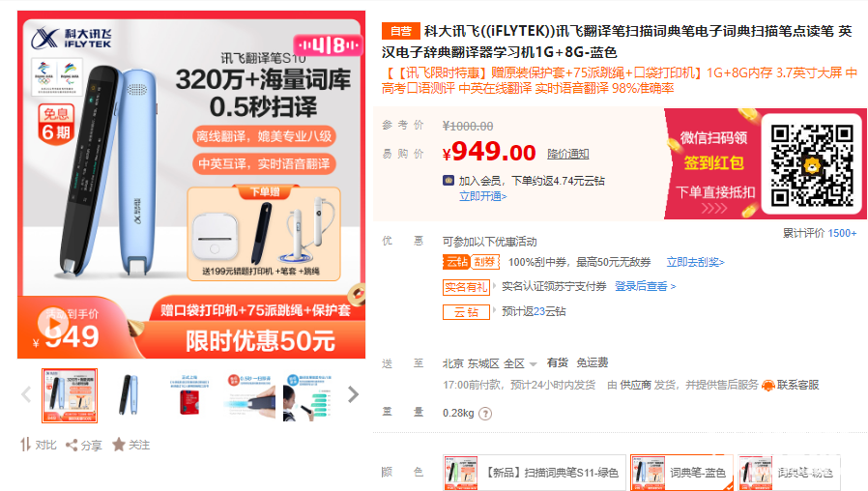
Task: Click the weight help question mark icon
Action: (485, 414)
